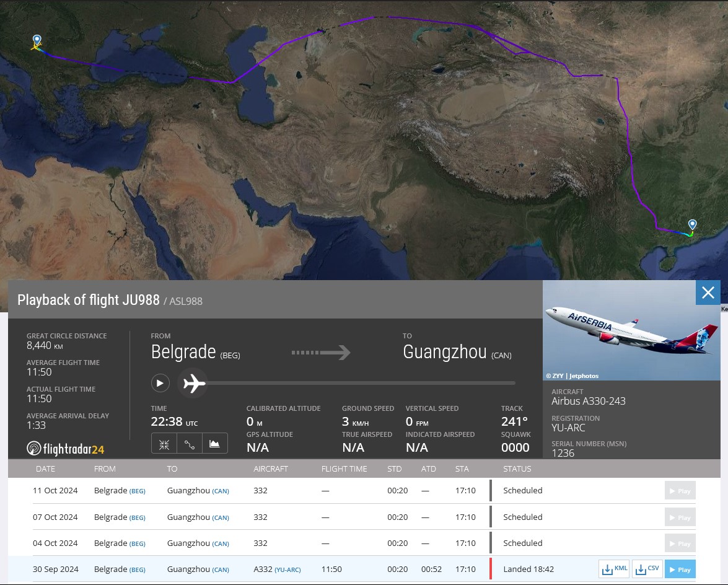Click the Play button for 04 Oct flight
This screenshot has width=728, height=585.
coord(680,543)
